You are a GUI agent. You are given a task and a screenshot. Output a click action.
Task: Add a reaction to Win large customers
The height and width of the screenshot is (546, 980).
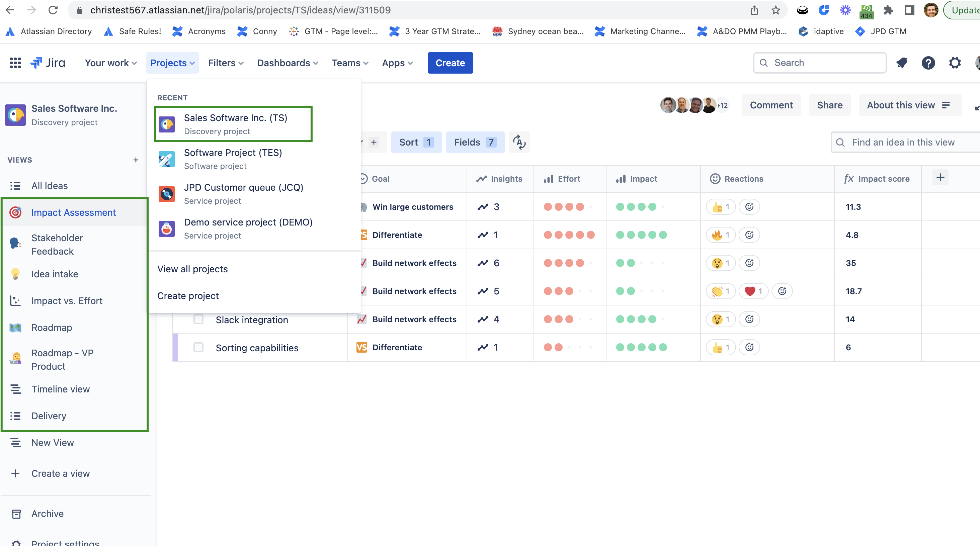[749, 206]
